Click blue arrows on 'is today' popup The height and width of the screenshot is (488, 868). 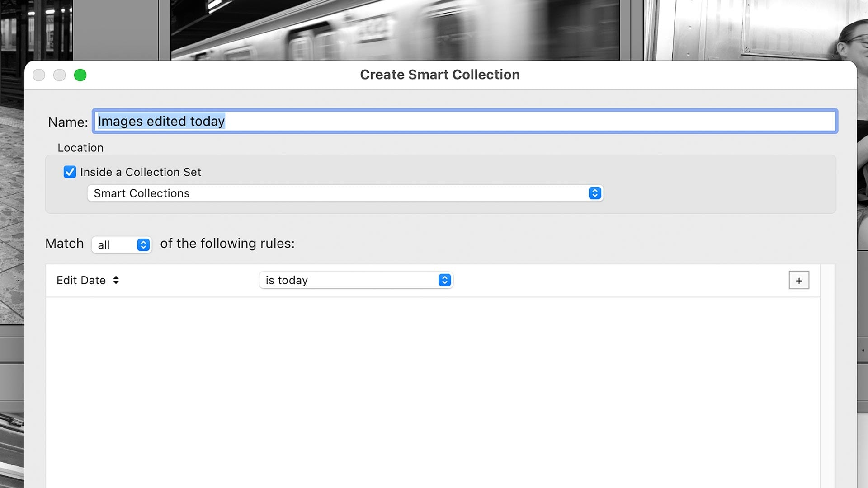(x=444, y=280)
